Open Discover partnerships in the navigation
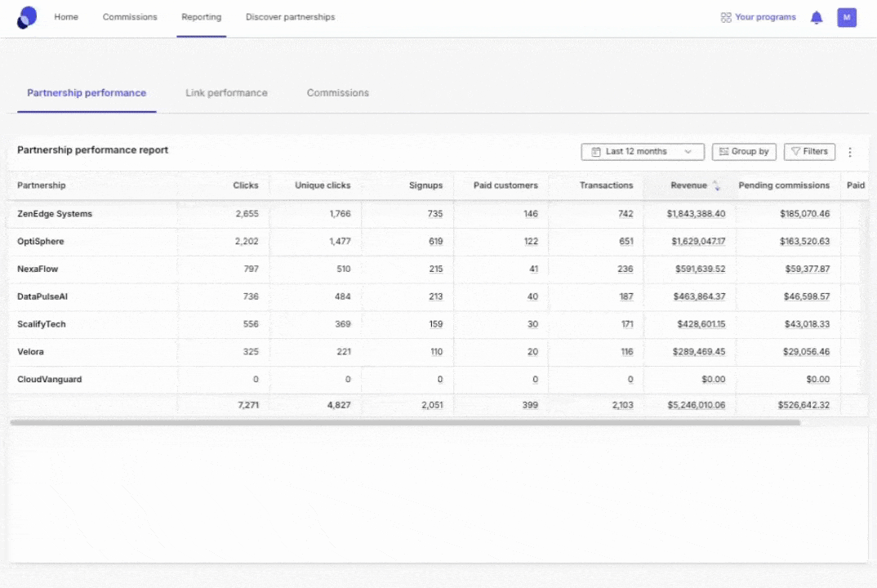The width and height of the screenshot is (877, 588). click(x=290, y=17)
